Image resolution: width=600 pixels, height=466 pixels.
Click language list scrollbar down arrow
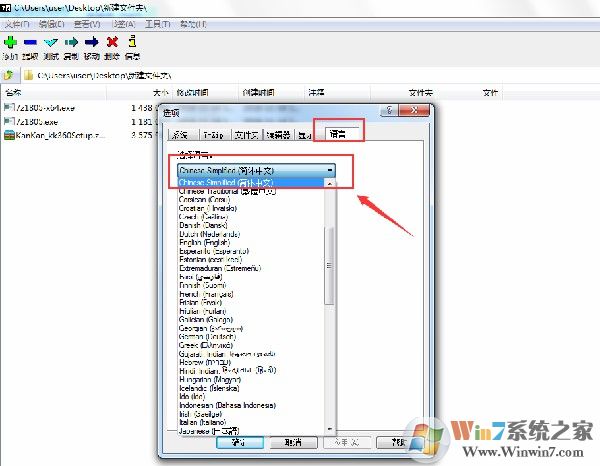330,429
